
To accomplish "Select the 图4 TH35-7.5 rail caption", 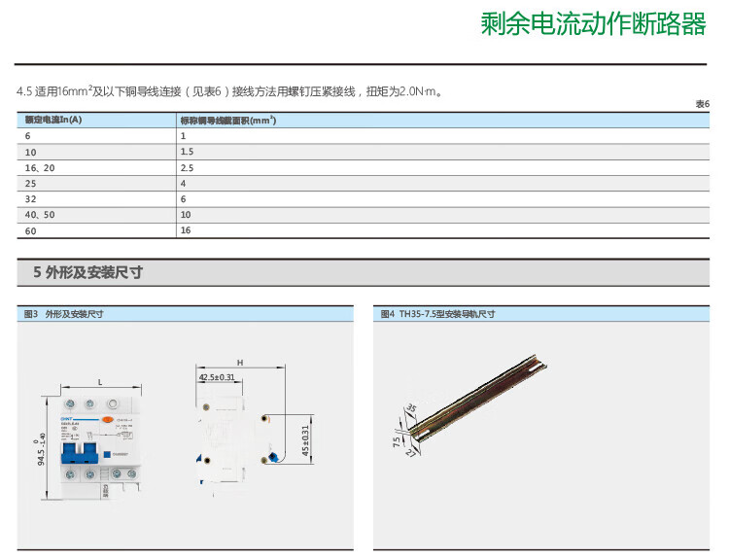I will 437,314.
